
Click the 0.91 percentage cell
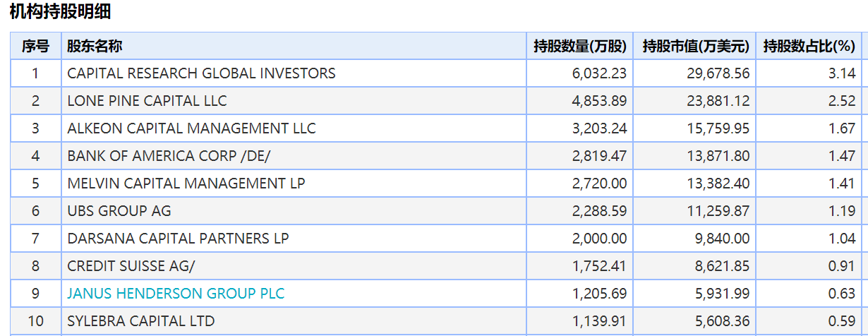coord(809,266)
